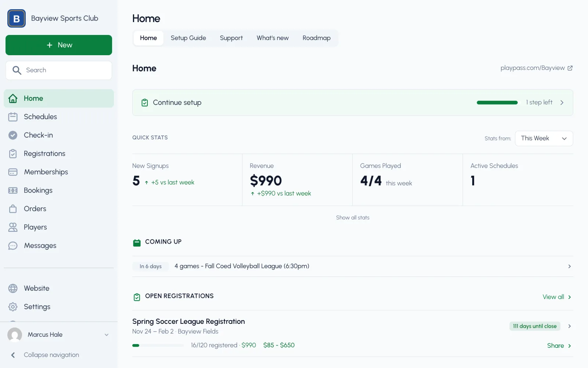588x368 pixels.
Task: Click the Home house icon in sidebar
Action: (13, 98)
